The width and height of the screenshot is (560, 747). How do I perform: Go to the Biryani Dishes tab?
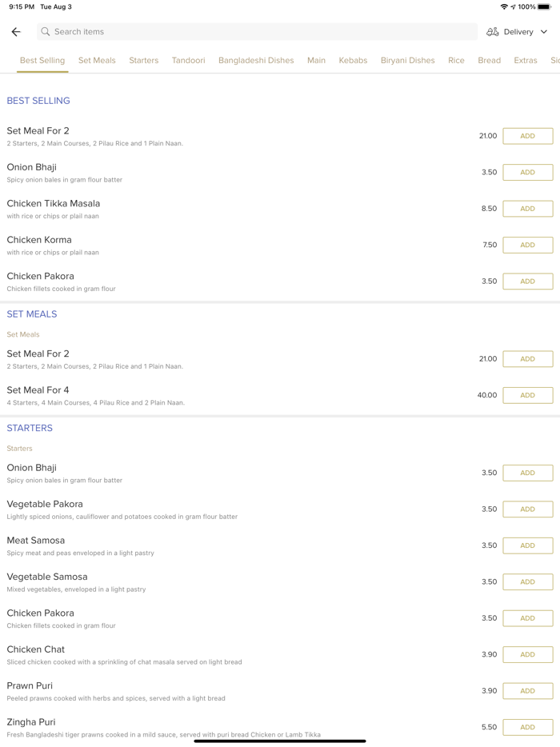click(x=407, y=61)
